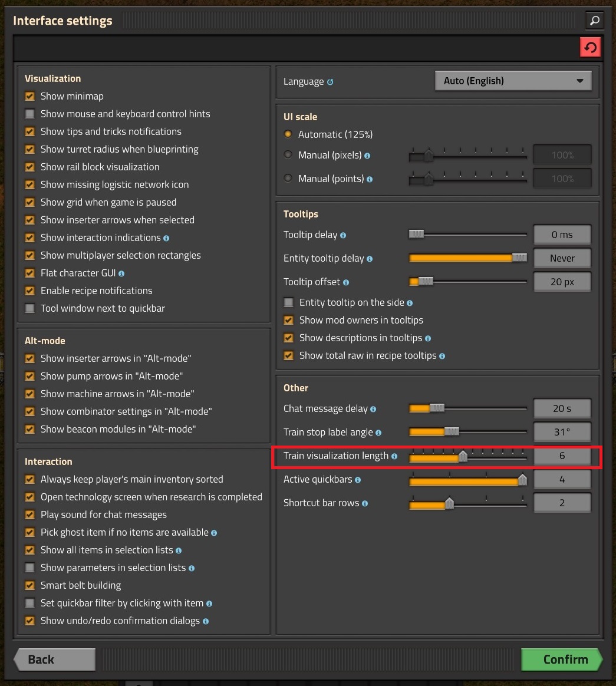Viewport: 616px width, 686px height.
Task: Click info icon beside Flat character GUI
Action: [121, 273]
